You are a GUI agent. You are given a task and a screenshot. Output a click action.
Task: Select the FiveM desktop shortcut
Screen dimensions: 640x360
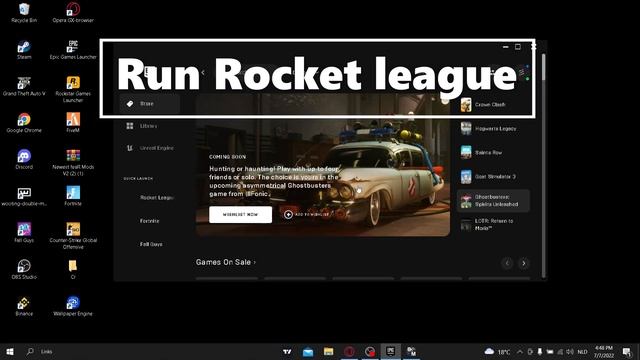(x=73, y=123)
